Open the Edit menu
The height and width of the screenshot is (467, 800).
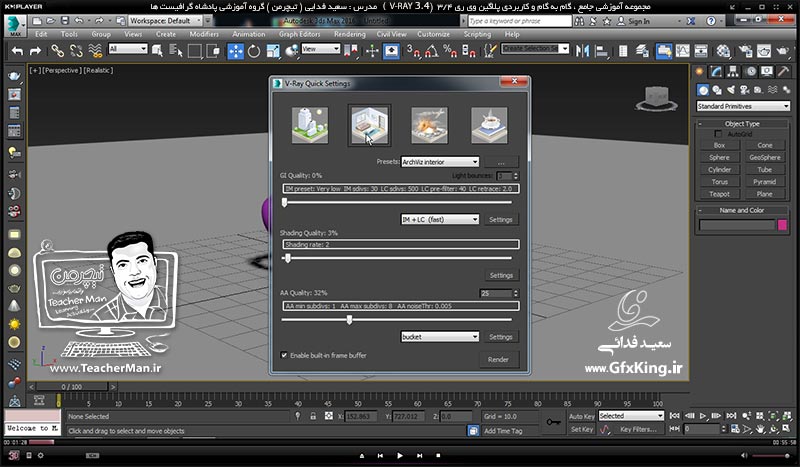click(41, 34)
